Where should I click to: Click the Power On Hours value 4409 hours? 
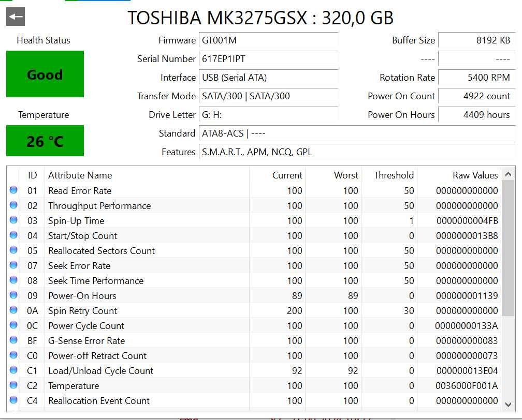(477, 115)
